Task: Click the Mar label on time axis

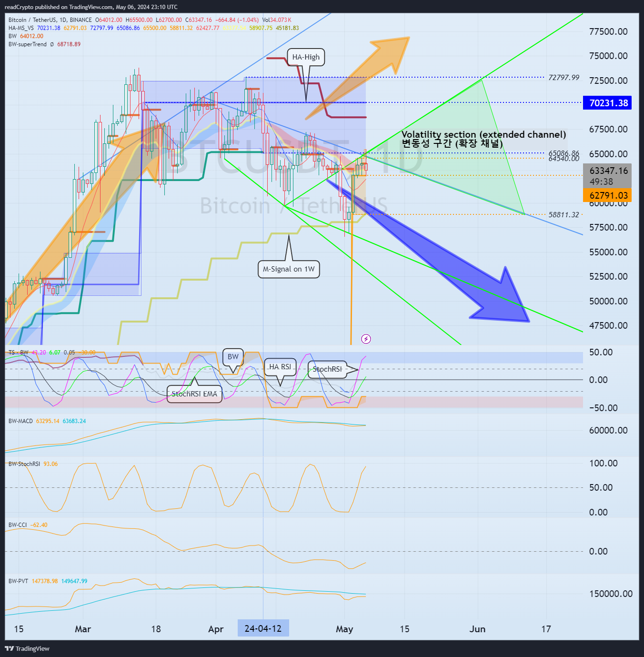Action: 83,629
